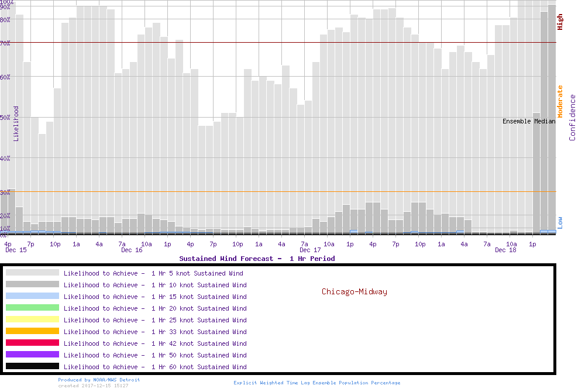Select the High confidence label
The image size is (585, 392).
560,22
